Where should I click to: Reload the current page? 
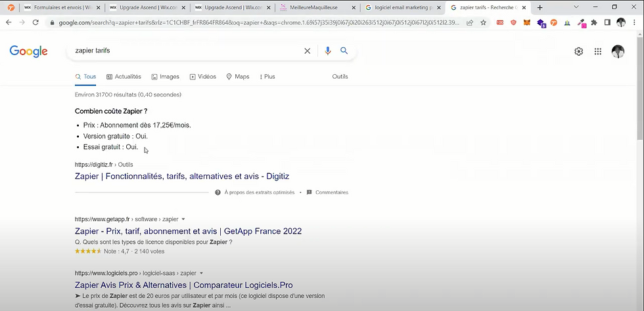point(35,22)
